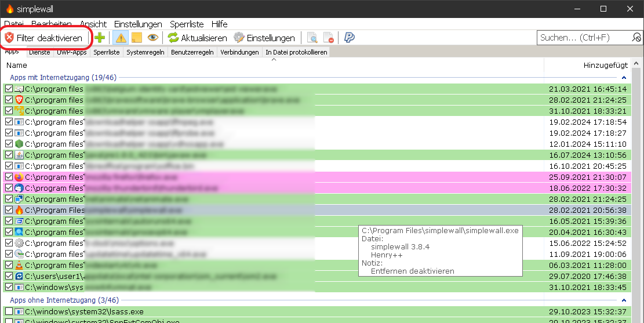Image resolution: width=644 pixels, height=323 pixels.
Task: Click the blue window icon in 16.05.2021 row
Action: 19,221
